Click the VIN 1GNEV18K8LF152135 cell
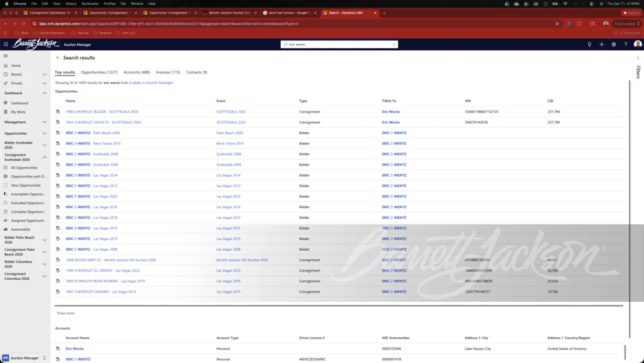 click(481, 112)
